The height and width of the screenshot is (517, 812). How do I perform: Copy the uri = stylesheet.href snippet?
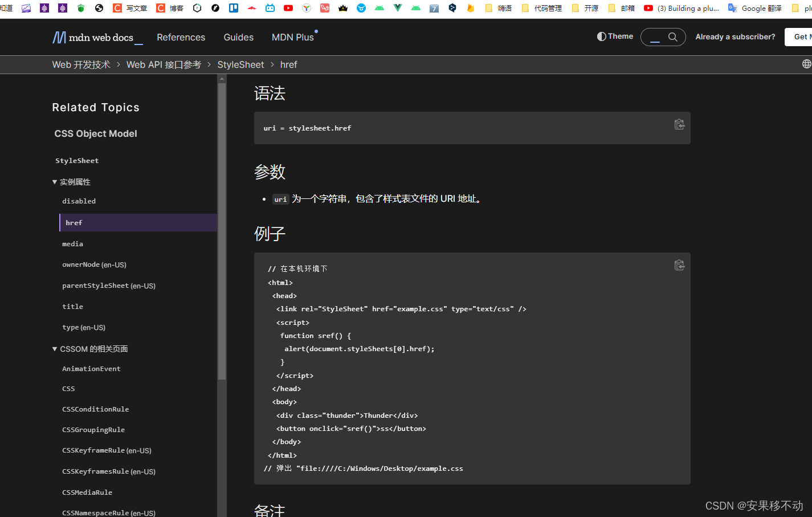[x=679, y=124]
